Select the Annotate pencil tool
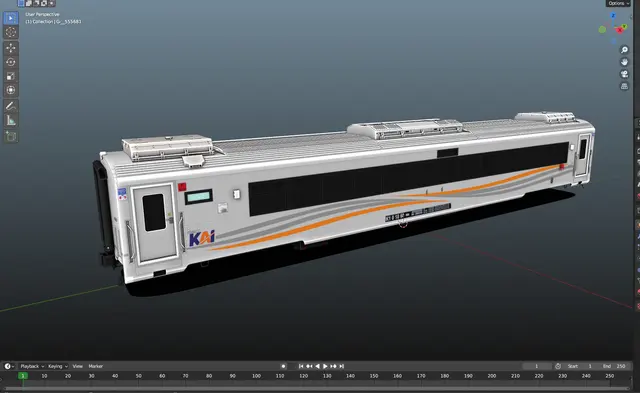640x393 pixels. tap(11, 106)
